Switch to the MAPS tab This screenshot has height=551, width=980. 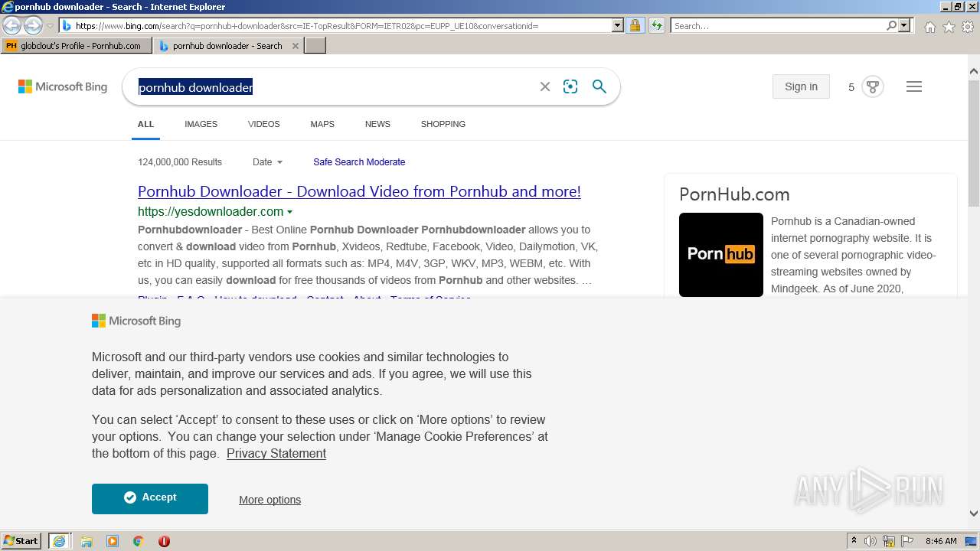click(x=322, y=124)
